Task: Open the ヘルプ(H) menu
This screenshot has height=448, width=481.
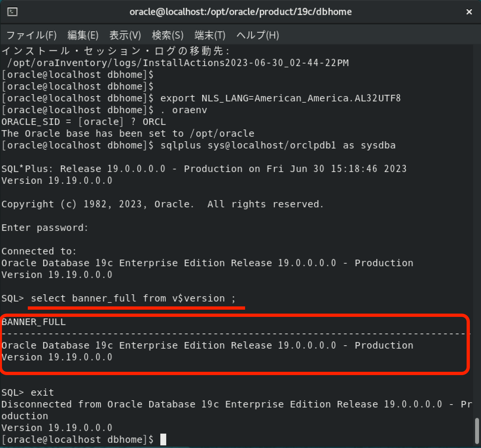Action: [258, 35]
